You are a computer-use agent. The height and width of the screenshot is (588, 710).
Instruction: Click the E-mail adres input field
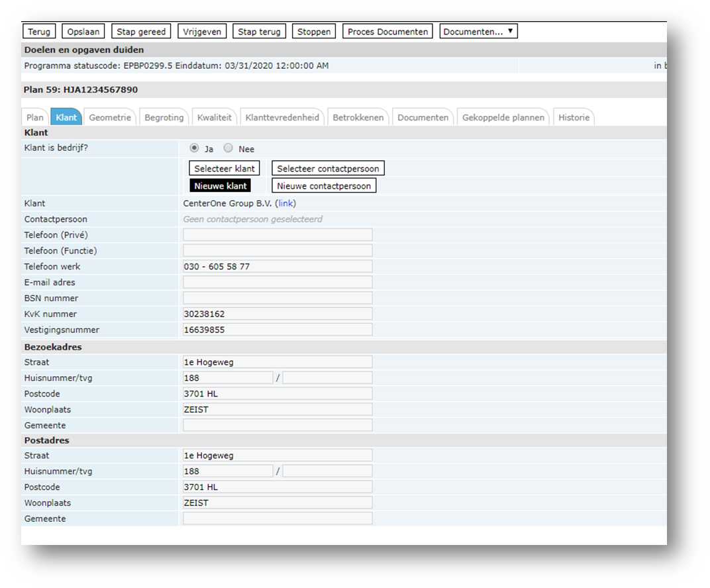(x=278, y=282)
